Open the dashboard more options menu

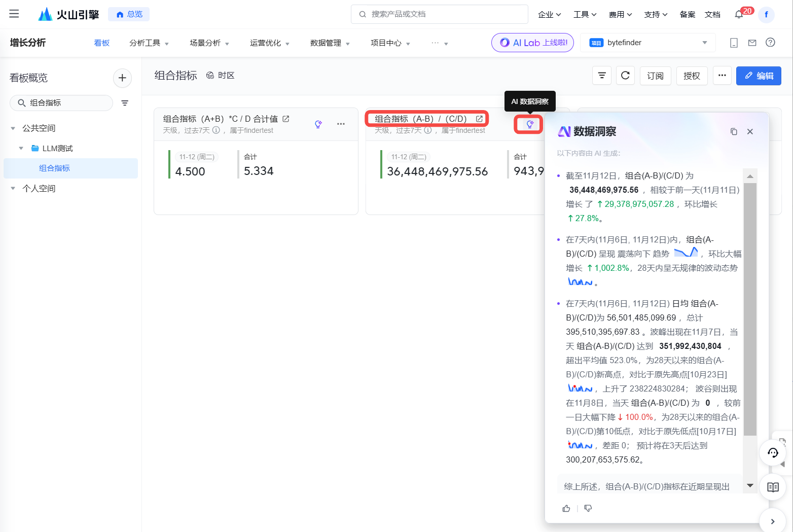point(722,76)
